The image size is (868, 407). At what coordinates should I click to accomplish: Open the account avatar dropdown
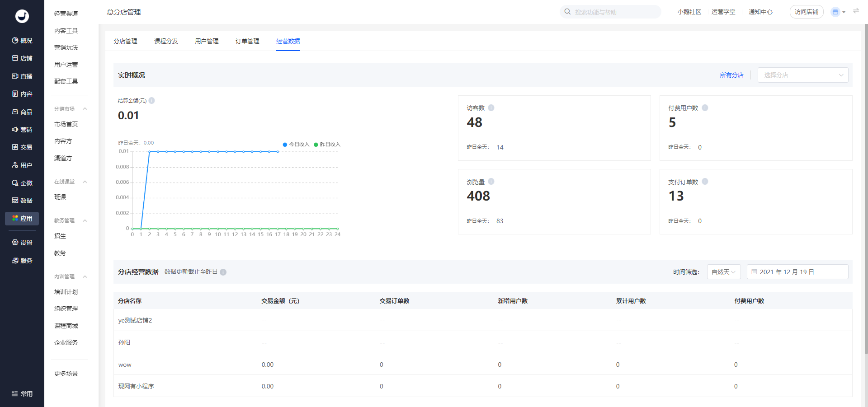[x=839, y=12]
